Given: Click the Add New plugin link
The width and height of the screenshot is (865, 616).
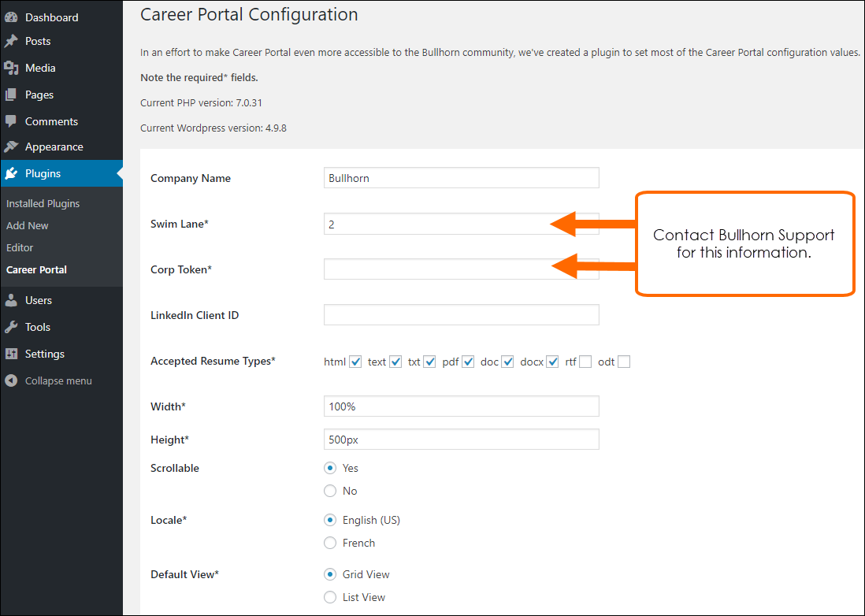Looking at the screenshot, I should tap(28, 225).
